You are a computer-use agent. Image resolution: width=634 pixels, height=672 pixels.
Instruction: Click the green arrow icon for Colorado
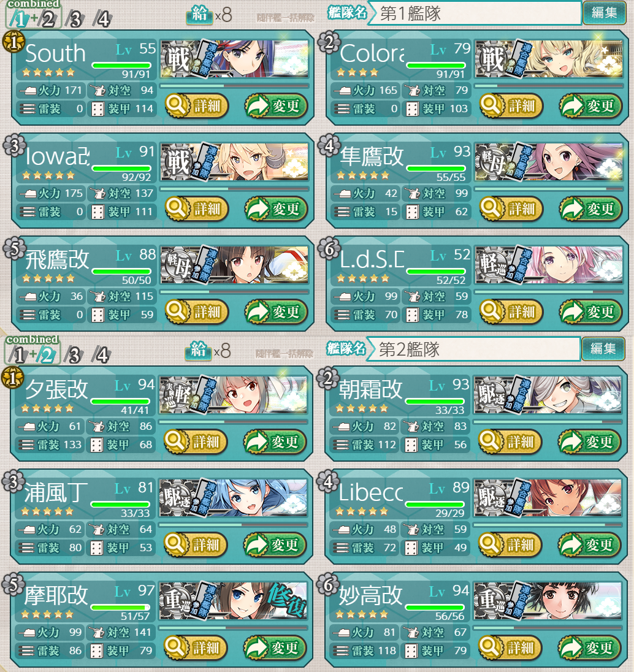[573, 106]
